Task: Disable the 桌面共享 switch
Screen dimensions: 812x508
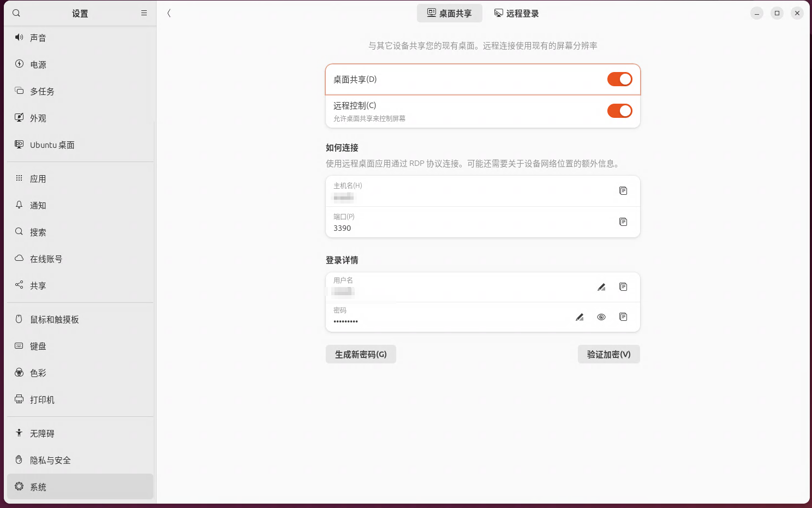Action: point(619,79)
